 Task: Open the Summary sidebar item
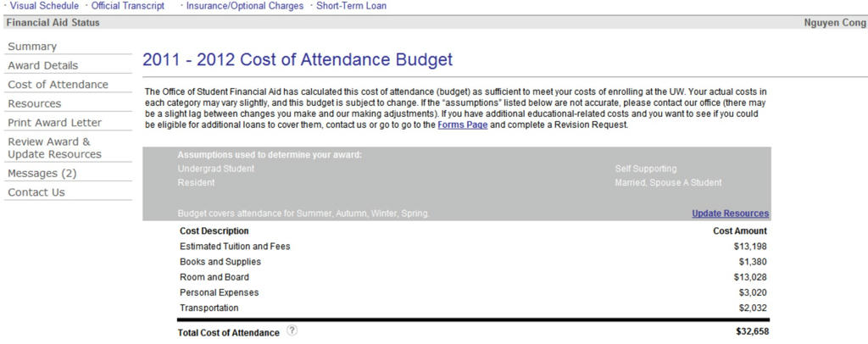pyautogui.click(x=32, y=47)
